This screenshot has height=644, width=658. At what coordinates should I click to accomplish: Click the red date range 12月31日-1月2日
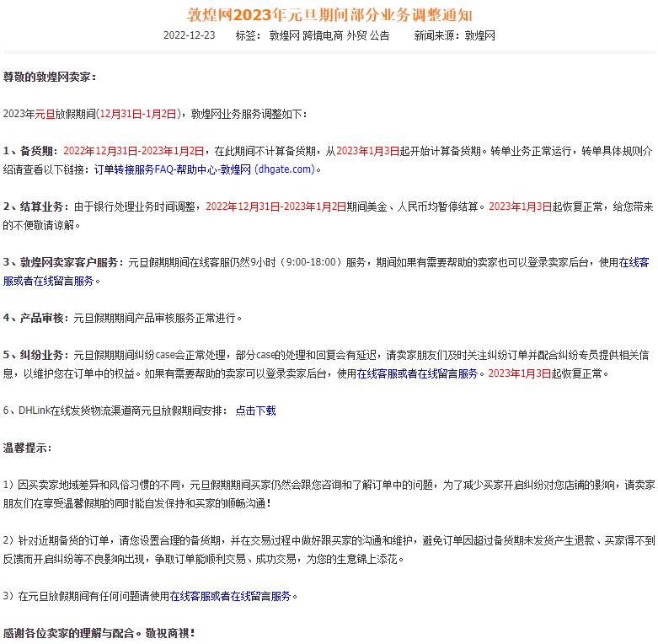(137, 114)
